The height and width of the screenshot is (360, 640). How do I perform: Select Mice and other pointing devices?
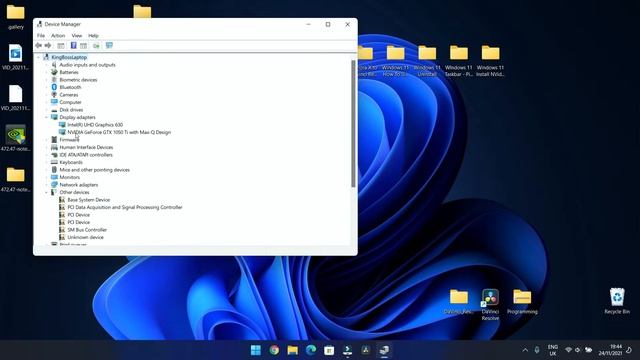coord(94,170)
